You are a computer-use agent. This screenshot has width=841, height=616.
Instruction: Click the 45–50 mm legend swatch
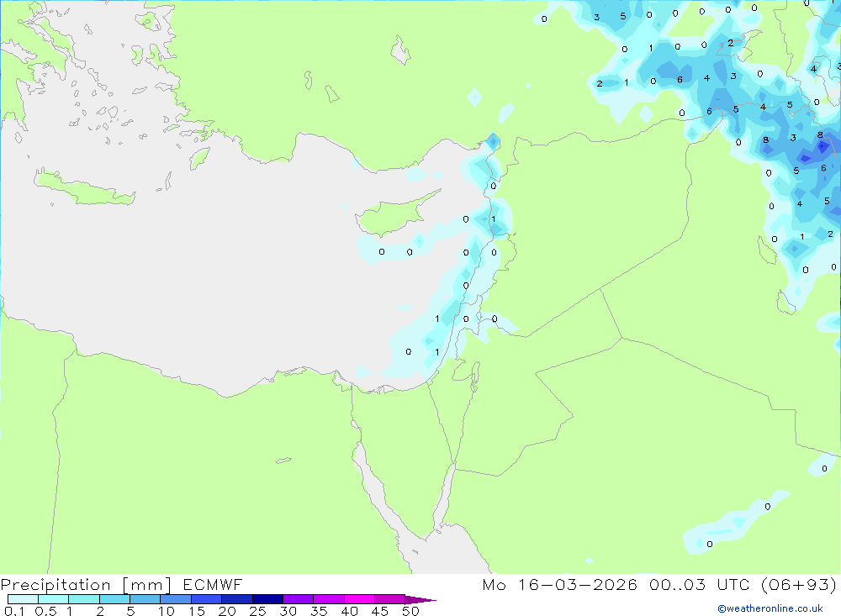click(x=390, y=599)
